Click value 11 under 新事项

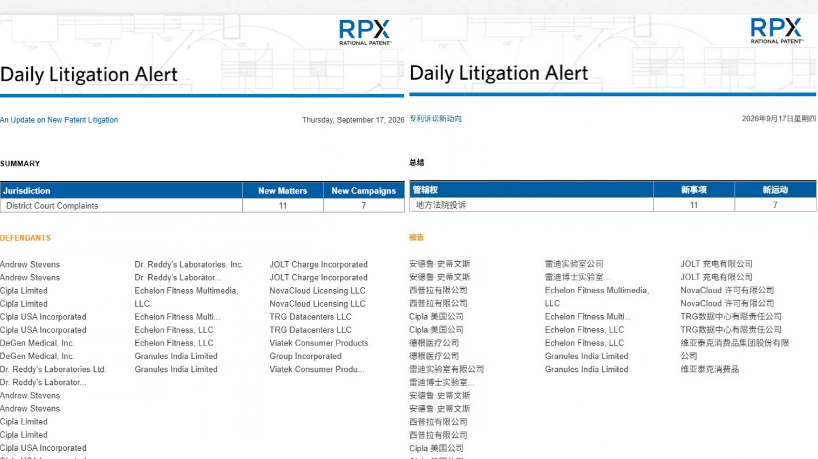[694, 204]
